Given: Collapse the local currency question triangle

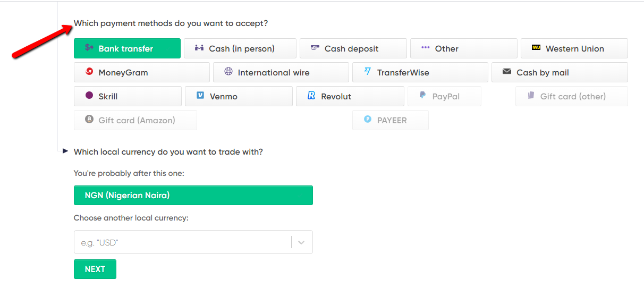Looking at the screenshot, I should click(65, 151).
